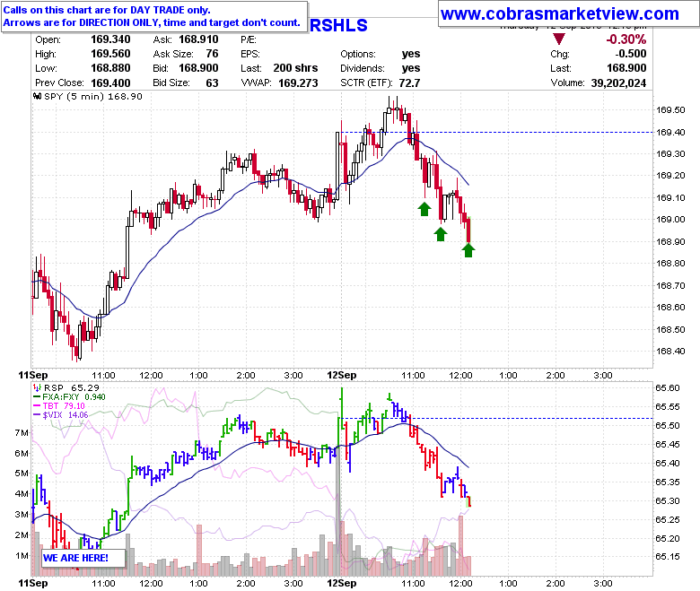Screen dimensions: 700x591
Task: Click the 'Arrows are for DIRECTION ONLY' notice line
Action: tap(152, 22)
